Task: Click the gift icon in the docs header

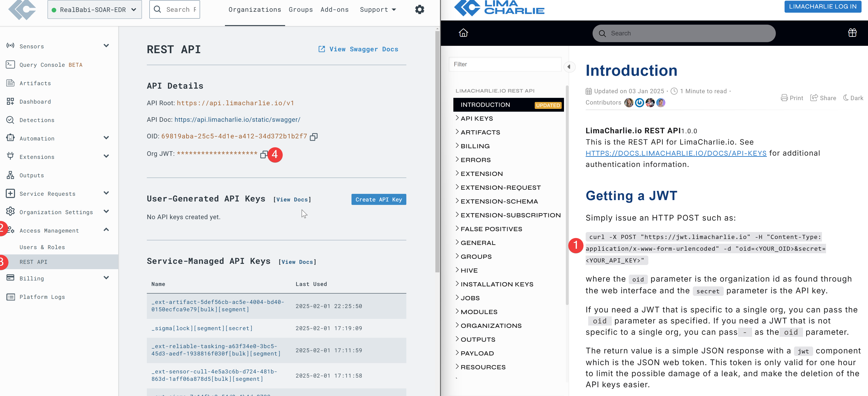Action: [x=852, y=33]
